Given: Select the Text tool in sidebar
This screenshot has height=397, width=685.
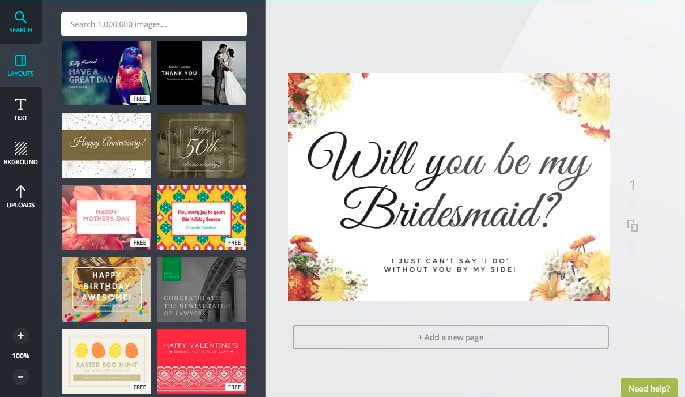Looking at the screenshot, I should (x=21, y=109).
